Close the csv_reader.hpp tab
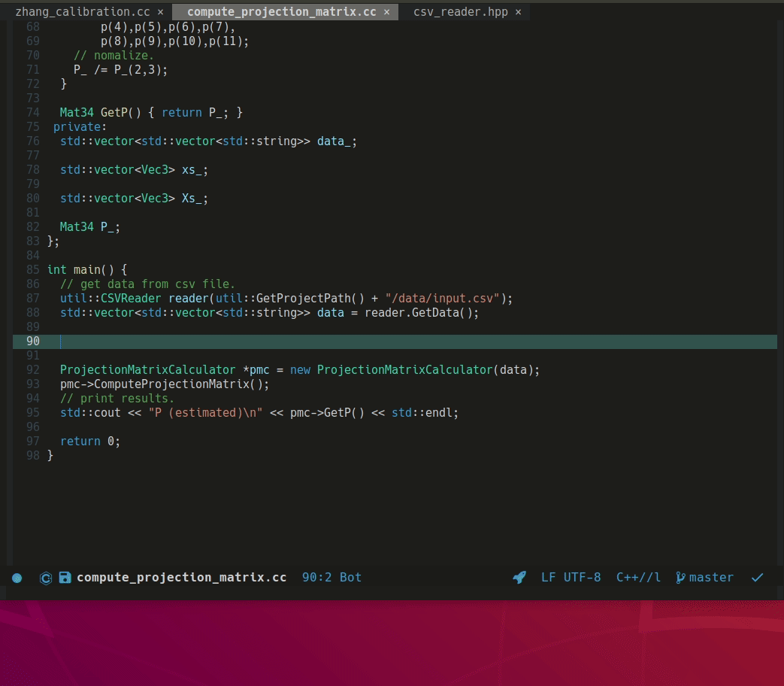 [x=519, y=12]
